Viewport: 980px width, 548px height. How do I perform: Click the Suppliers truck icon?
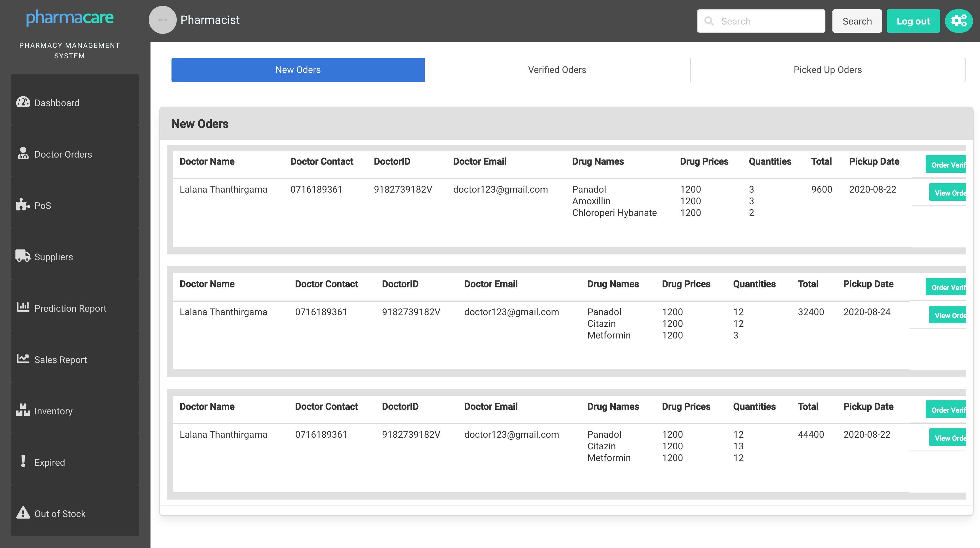tap(23, 256)
